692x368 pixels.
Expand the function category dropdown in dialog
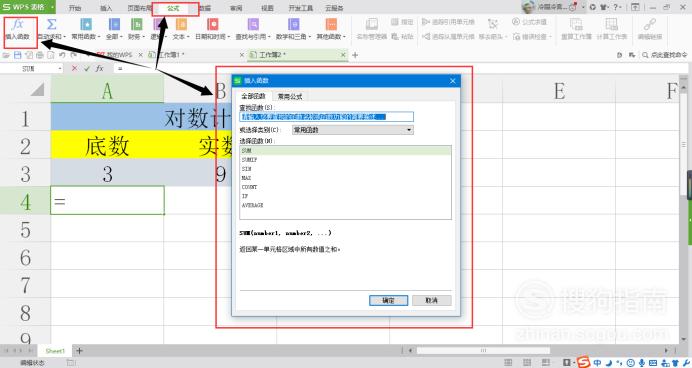pos(409,130)
